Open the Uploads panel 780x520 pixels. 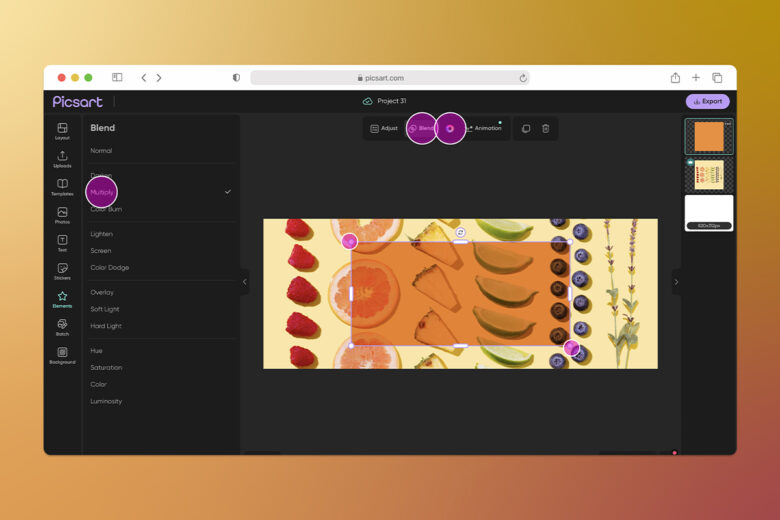click(x=62, y=159)
